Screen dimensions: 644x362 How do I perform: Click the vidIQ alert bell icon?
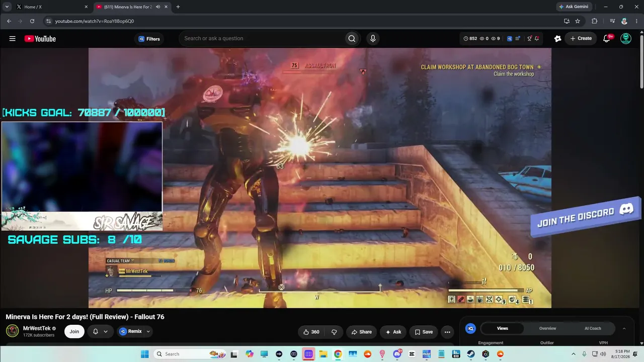537,39
